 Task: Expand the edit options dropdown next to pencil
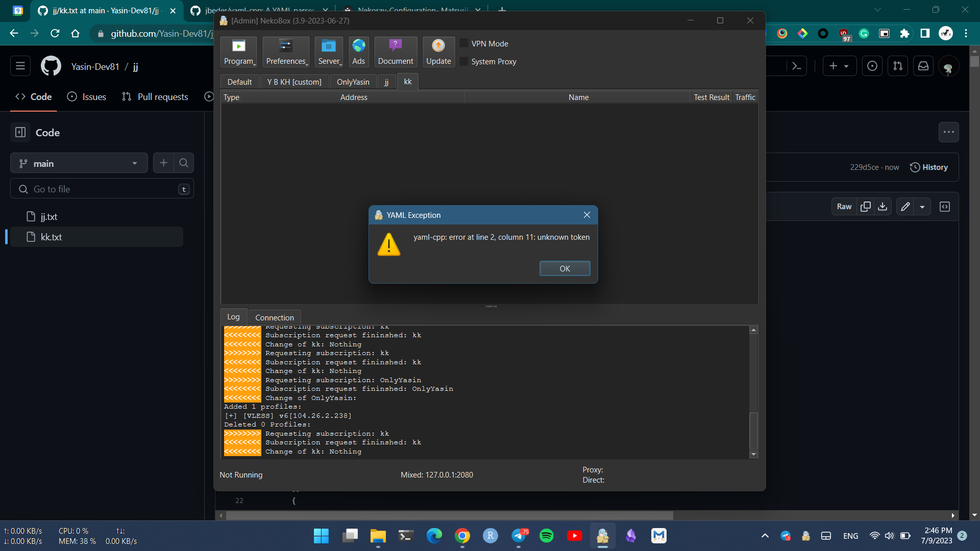923,207
